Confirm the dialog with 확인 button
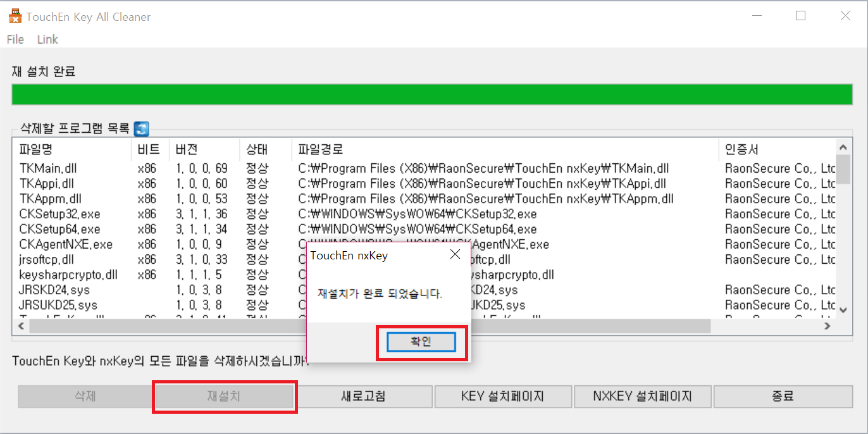868x434 pixels. [421, 342]
